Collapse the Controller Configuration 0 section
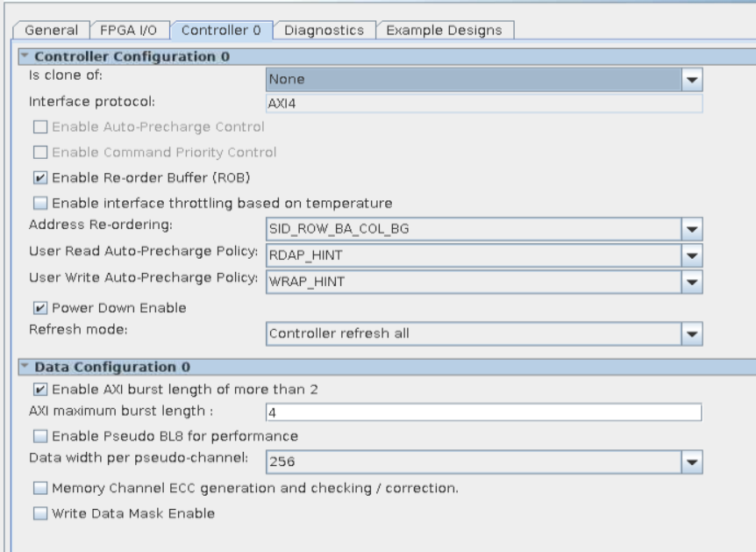This screenshot has width=756, height=552. click(24, 56)
